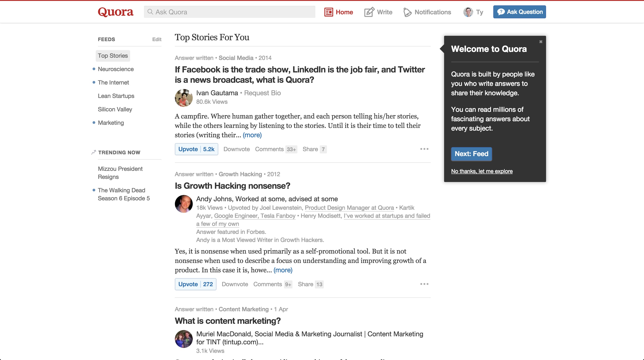Open the Facebook trade show question title

point(299,74)
